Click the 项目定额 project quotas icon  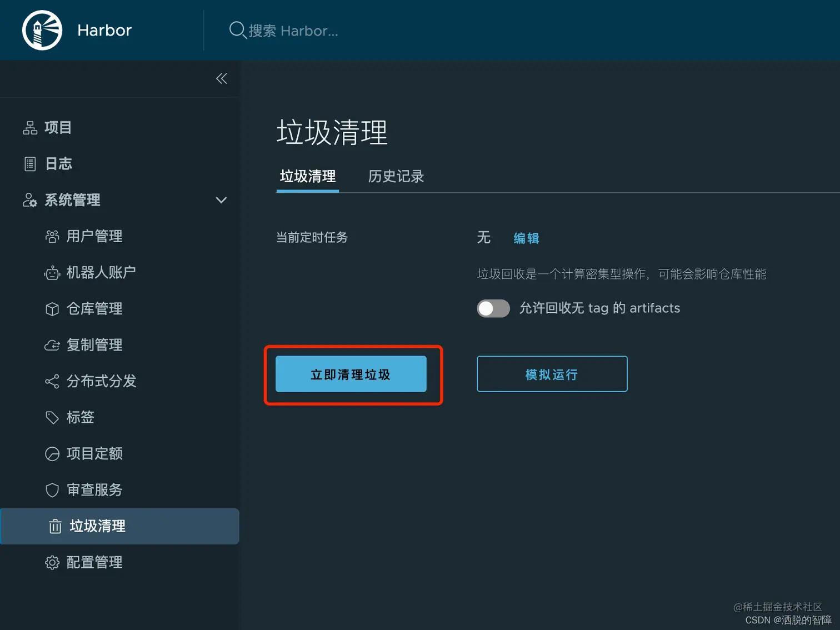tap(52, 454)
